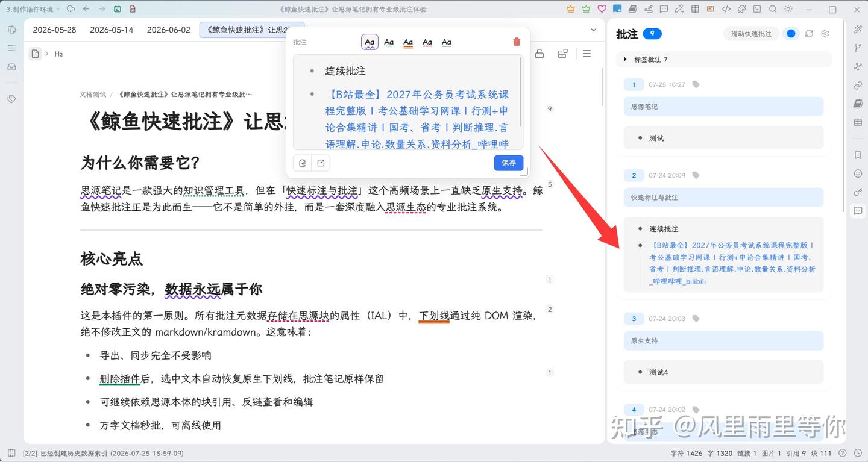Open the 思源笔记 annotation quote
The image size is (868, 462).
click(723, 107)
